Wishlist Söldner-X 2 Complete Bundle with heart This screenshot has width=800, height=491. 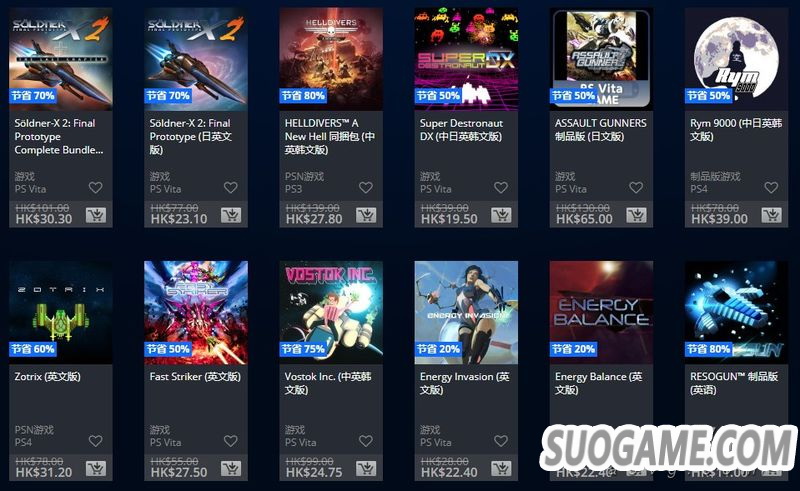coord(95,187)
